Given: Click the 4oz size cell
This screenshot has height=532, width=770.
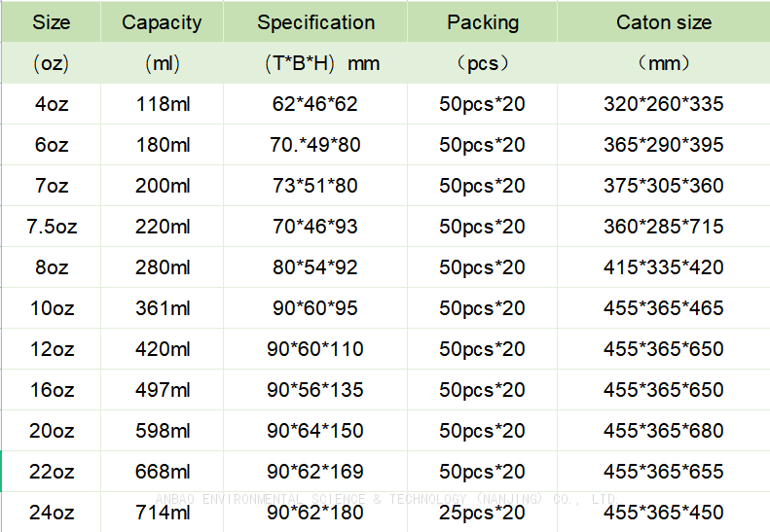Looking at the screenshot, I should (51, 104).
